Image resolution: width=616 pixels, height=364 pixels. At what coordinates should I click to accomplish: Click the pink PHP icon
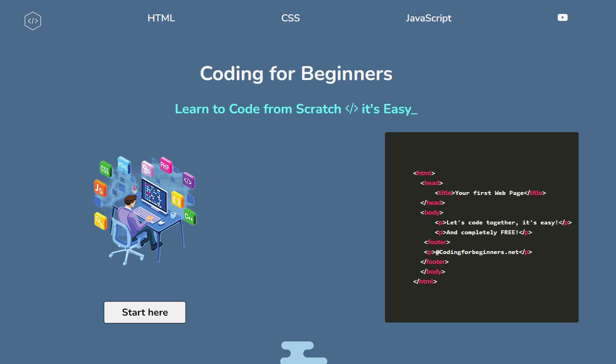166,165
